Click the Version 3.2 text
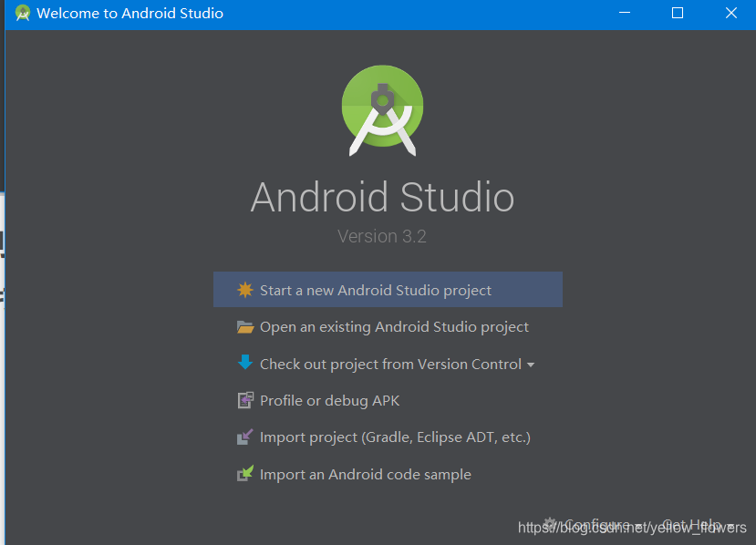 [382, 236]
